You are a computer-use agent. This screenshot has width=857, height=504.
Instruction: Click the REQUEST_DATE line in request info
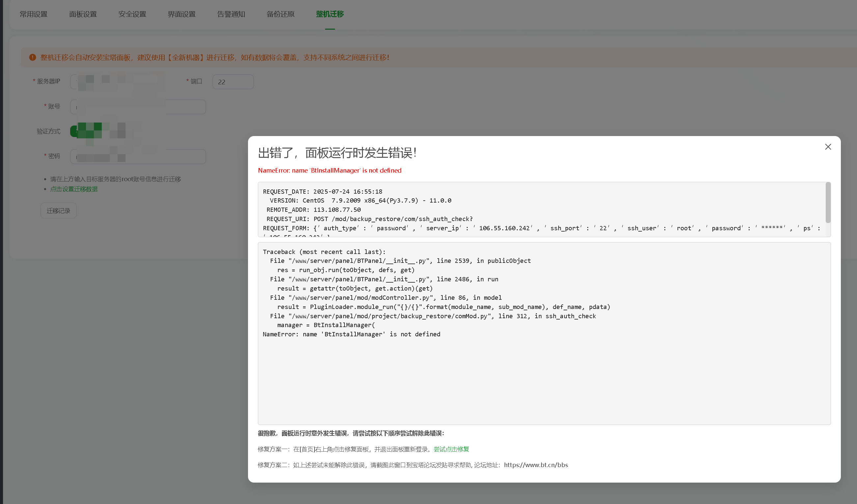point(323,191)
